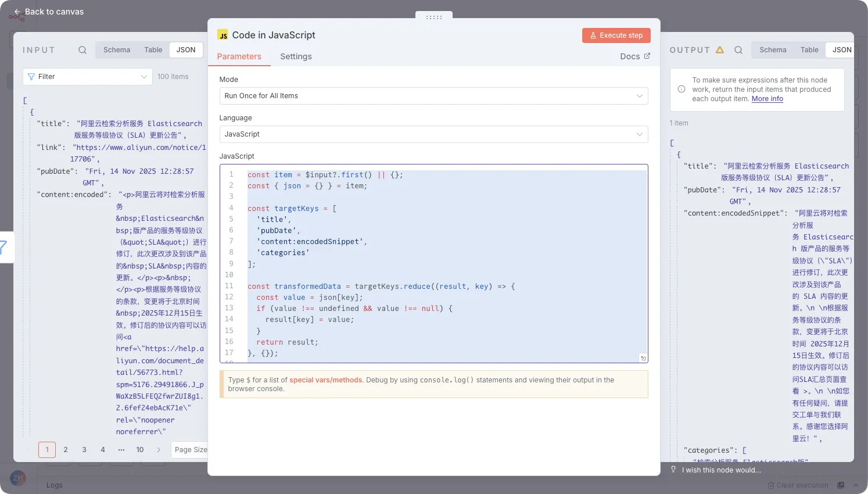Click the drag handle above the Code node panel

click(433, 17)
